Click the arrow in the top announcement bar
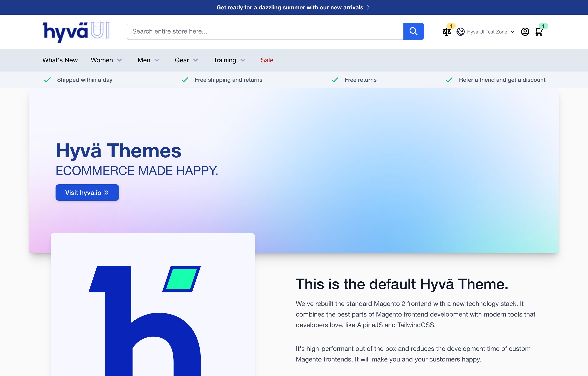Screen dimensions: 588x376 click(x=368, y=8)
